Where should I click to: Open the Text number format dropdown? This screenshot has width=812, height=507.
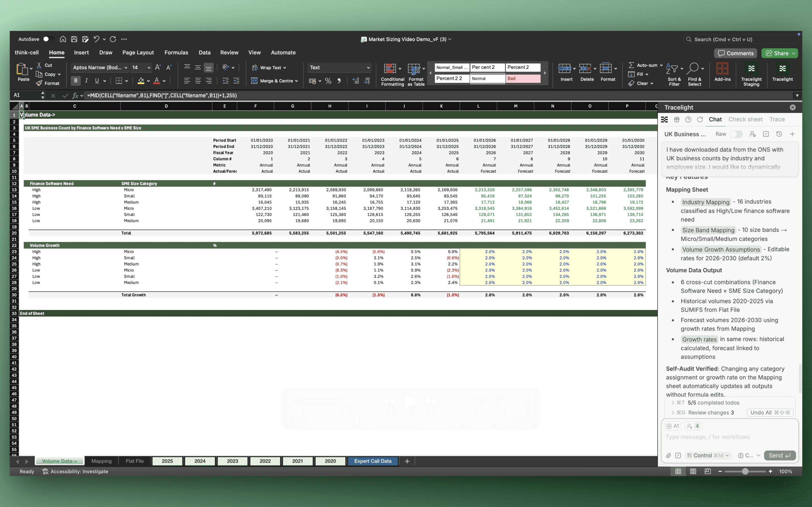click(368, 68)
